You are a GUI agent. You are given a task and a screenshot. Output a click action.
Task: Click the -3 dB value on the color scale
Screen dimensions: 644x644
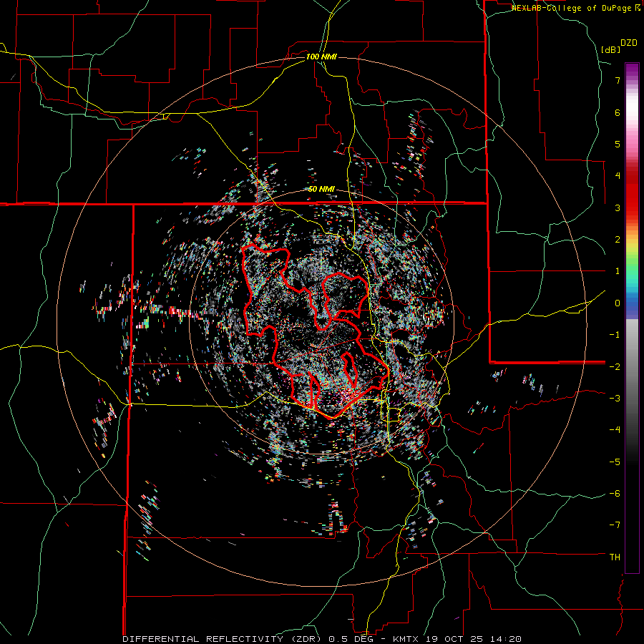(x=615, y=399)
